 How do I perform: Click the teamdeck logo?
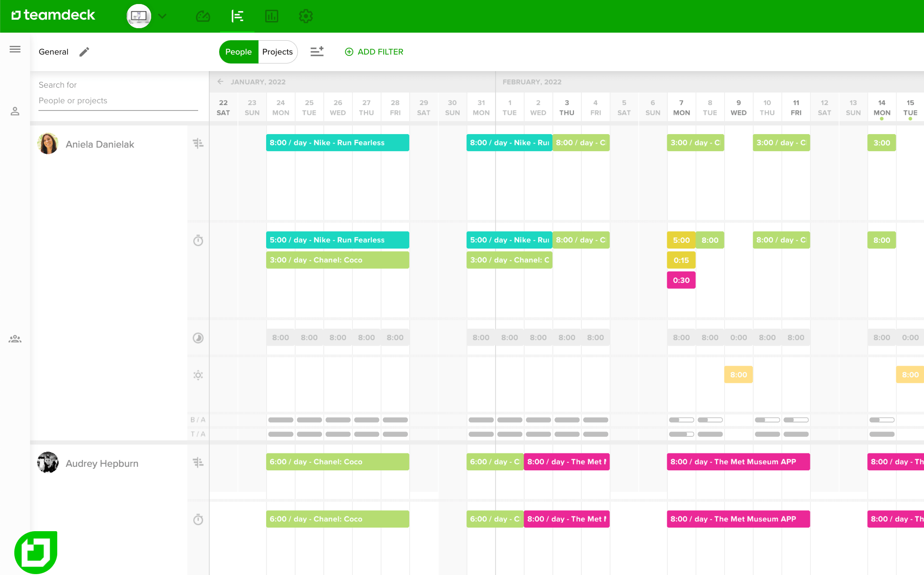[x=53, y=15]
